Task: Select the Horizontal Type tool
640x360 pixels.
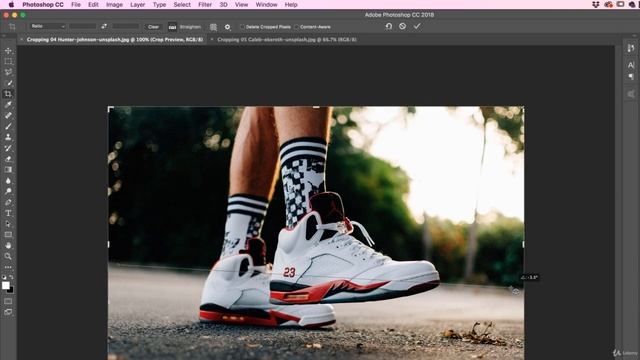Action: pos(8,213)
